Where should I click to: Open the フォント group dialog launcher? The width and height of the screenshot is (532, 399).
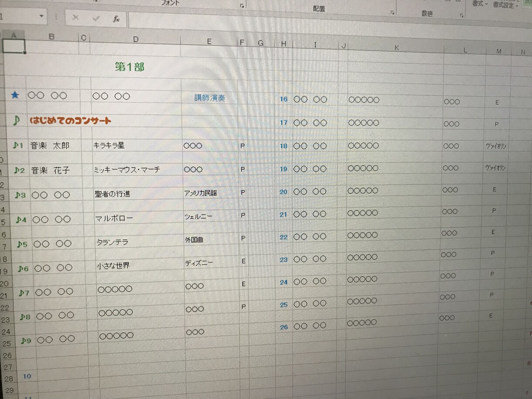(242, 6)
